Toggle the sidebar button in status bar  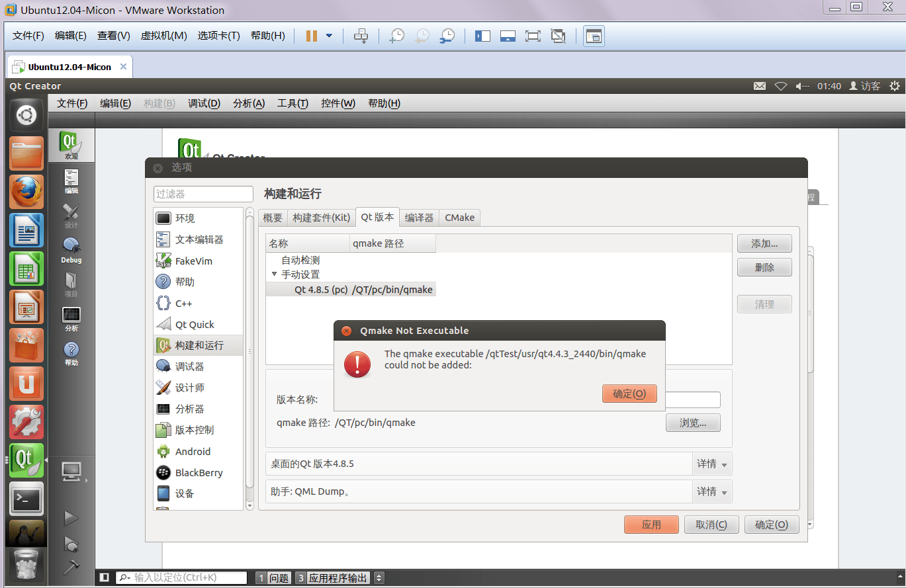click(x=105, y=577)
